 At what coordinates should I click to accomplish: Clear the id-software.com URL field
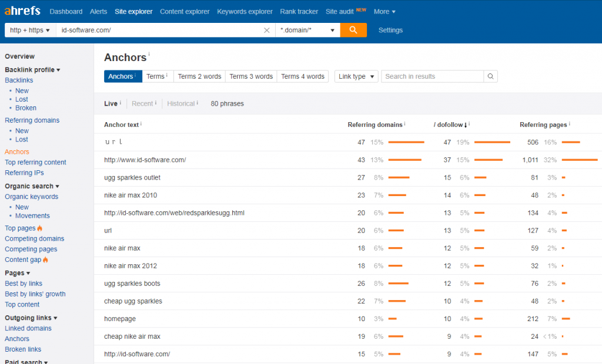[x=266, y=31]
